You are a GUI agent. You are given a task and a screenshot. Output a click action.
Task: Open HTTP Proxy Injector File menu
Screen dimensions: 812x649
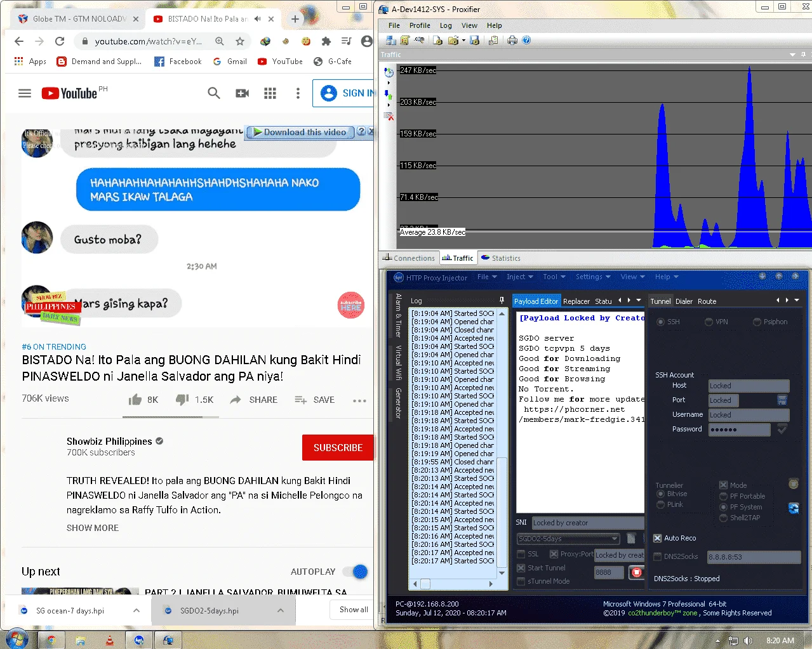coord(487,277)
